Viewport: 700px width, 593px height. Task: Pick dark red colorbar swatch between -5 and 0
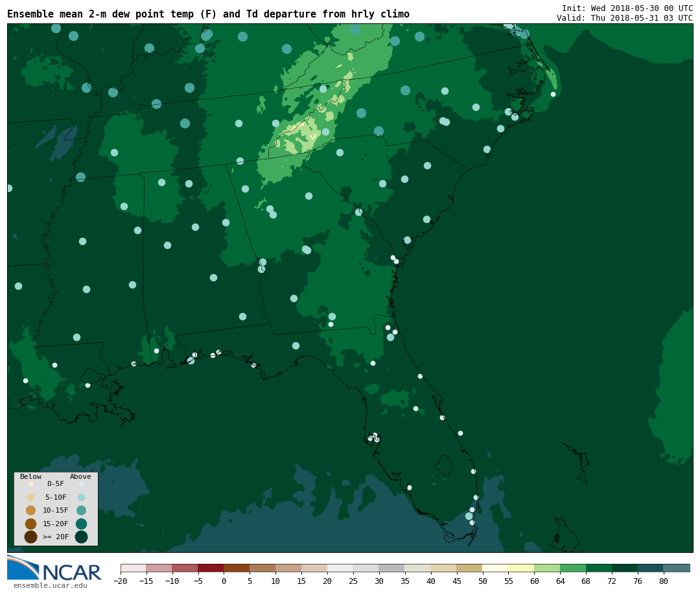tap(211, 568)
